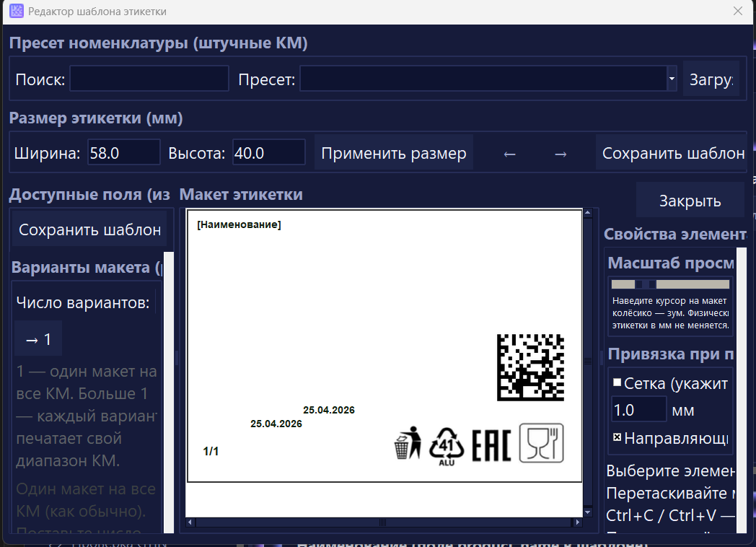Select the 1/1 counter text on label
This screenshot has width=756, height=547.
click(211, 451)
